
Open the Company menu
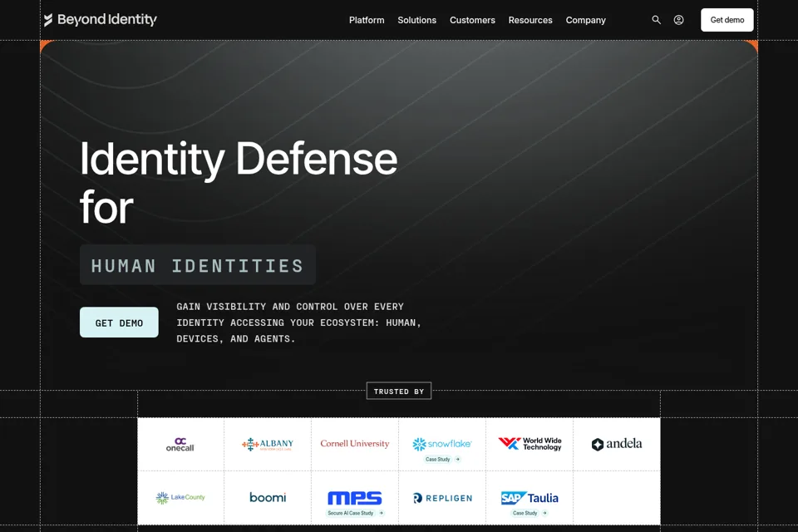tap(586, 20)
